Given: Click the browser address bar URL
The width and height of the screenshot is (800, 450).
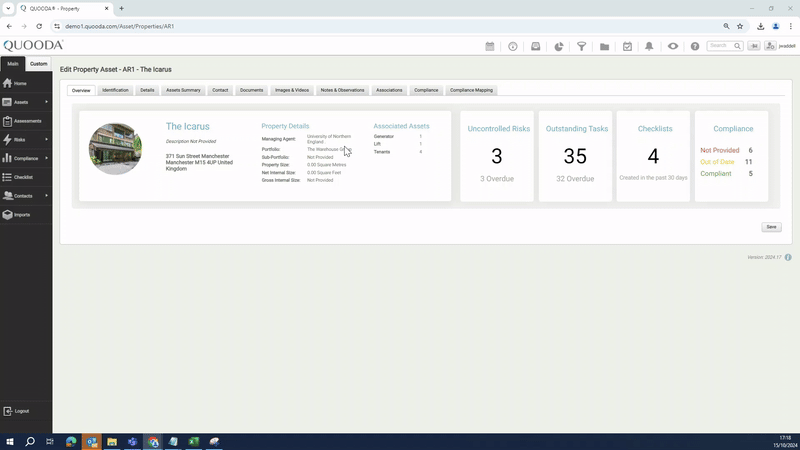Looking at the screenshot, I should tap(119, 26).
